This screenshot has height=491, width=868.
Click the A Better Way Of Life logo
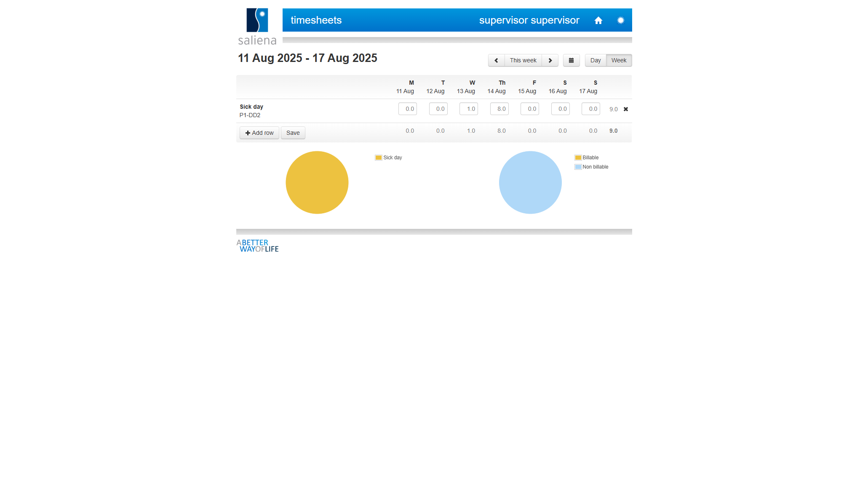[257, 246]
